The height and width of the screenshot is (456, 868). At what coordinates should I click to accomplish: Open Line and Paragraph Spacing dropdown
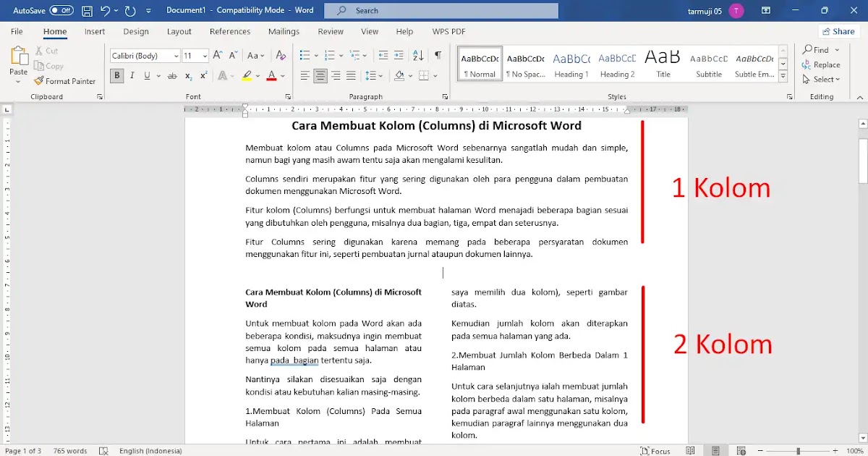tap(374, 76)
